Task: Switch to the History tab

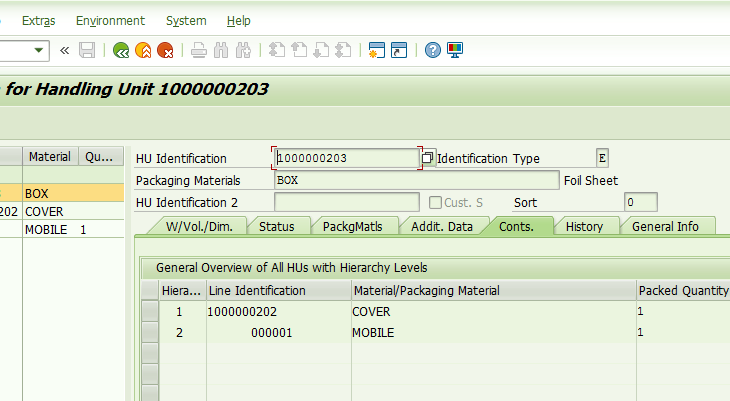Action: point(584,226)
